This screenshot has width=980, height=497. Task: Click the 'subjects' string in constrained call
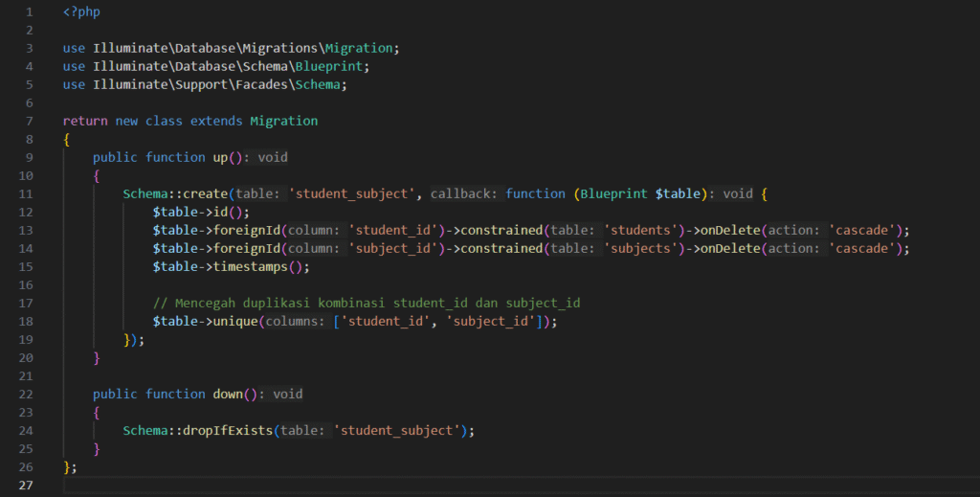(x=643, y=249)
